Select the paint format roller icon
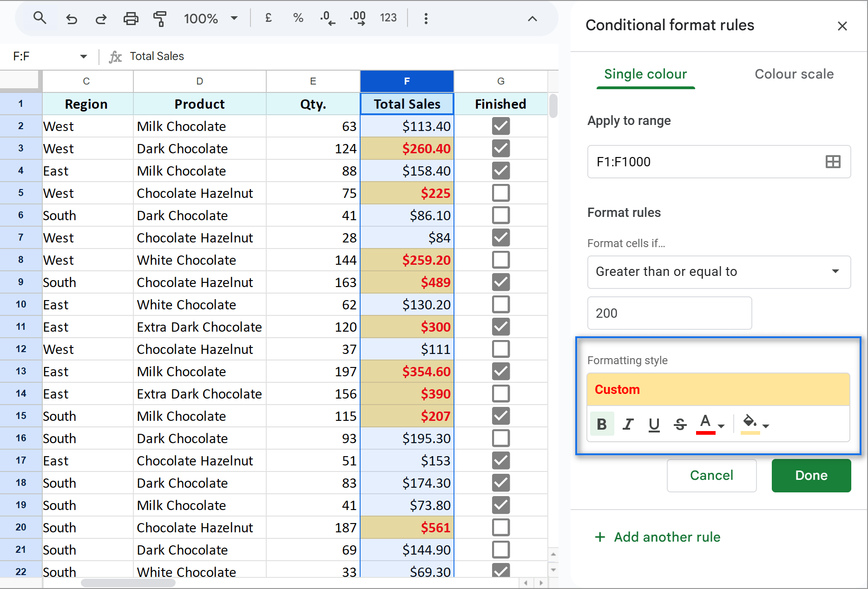Screen dimensions: 868x589 click(159, 19)
